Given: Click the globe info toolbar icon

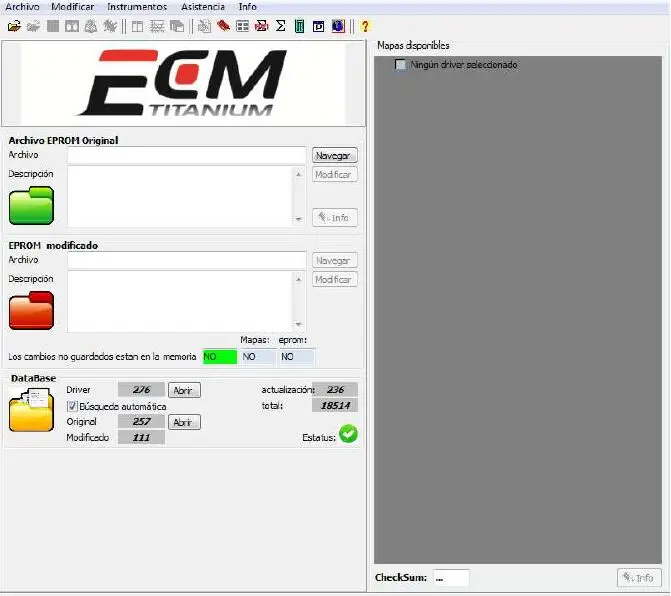Looking at the screenshot, I should [x=338, y=27].
